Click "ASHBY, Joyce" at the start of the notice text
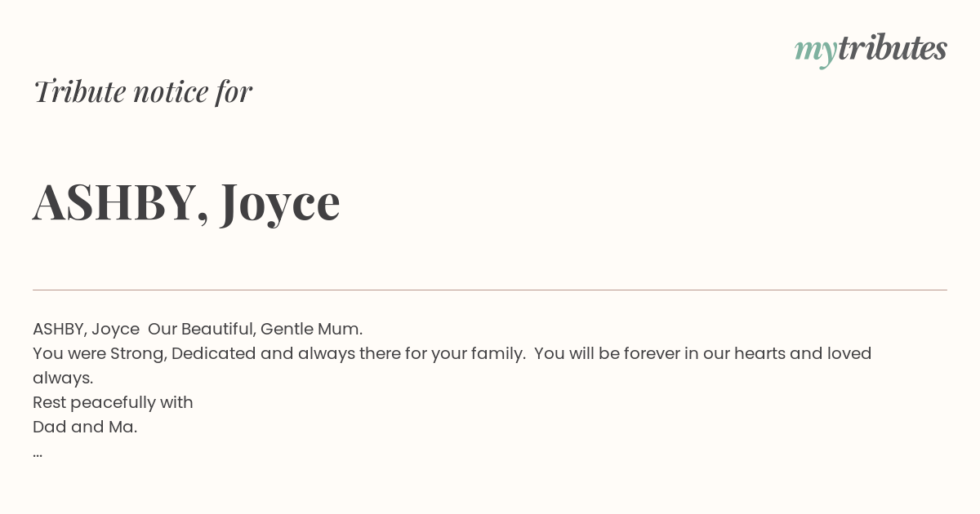 (x=86, y=329)
